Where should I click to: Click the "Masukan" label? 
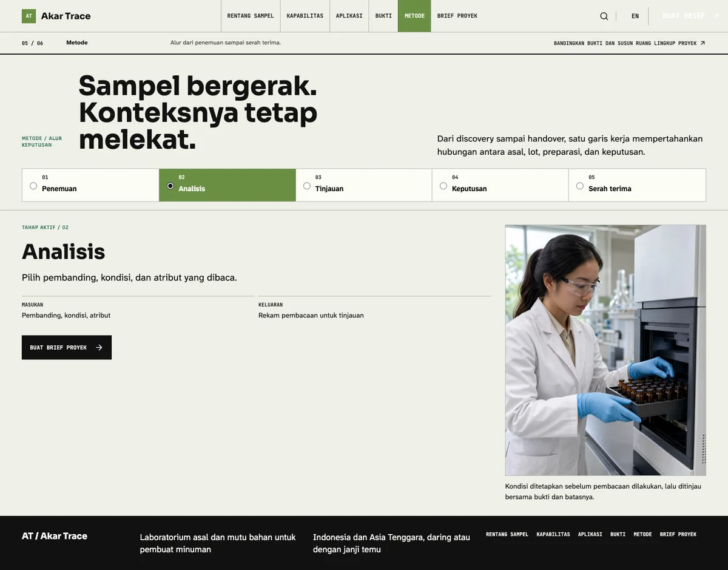[x=33, y=305]
